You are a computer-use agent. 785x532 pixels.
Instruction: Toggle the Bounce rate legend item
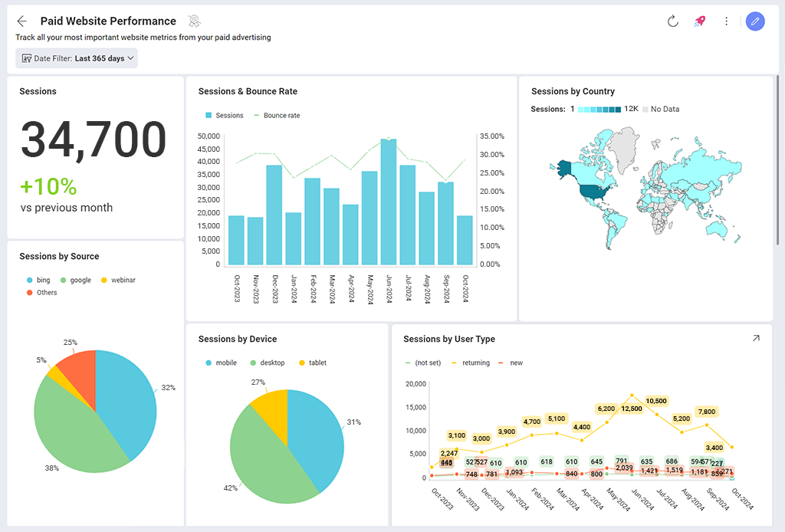pos(277,116)
